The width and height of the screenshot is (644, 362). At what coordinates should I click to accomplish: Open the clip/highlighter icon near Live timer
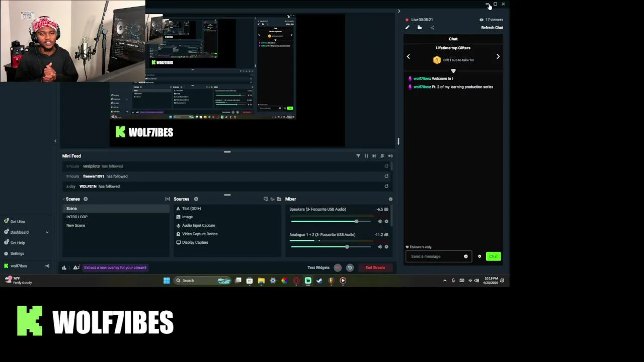(x=420, y=28)
